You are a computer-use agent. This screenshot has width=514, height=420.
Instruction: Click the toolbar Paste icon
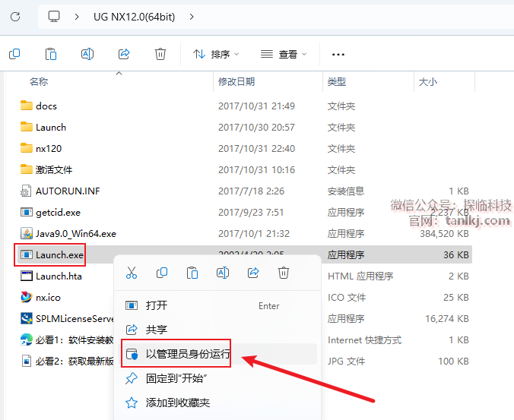pyautogui.click(x=51, y=54)
